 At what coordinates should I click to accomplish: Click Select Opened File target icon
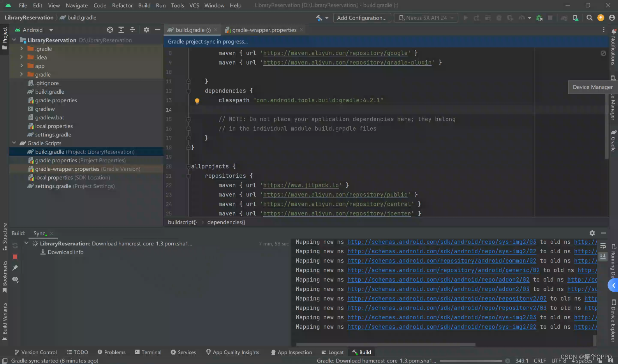[x=110, y=30]
